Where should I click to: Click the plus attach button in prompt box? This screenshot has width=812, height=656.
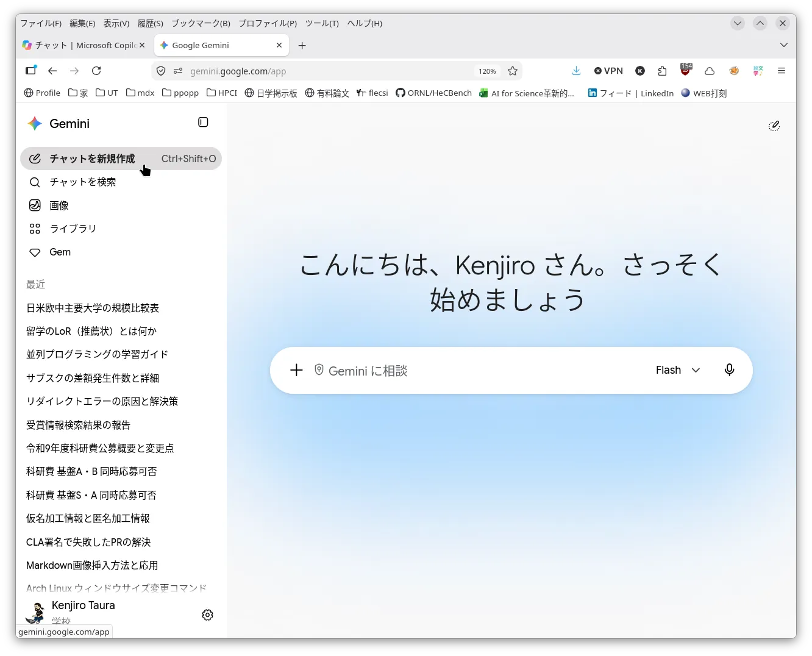[296, 370]
